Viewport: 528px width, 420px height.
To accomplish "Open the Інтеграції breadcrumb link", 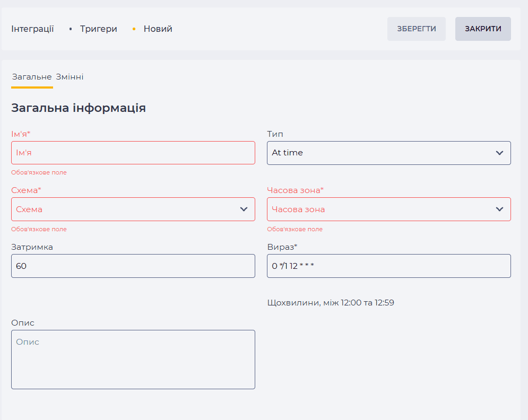I will (32, 29).
